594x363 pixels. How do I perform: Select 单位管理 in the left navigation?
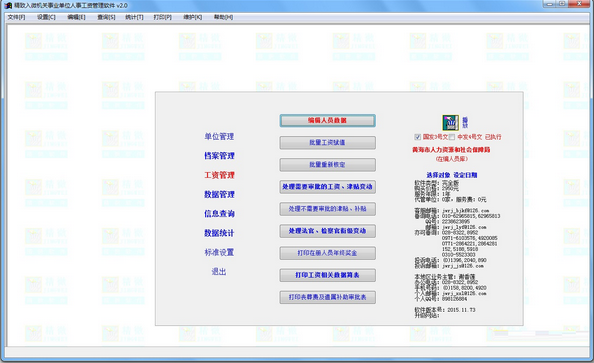pos(219,136)
